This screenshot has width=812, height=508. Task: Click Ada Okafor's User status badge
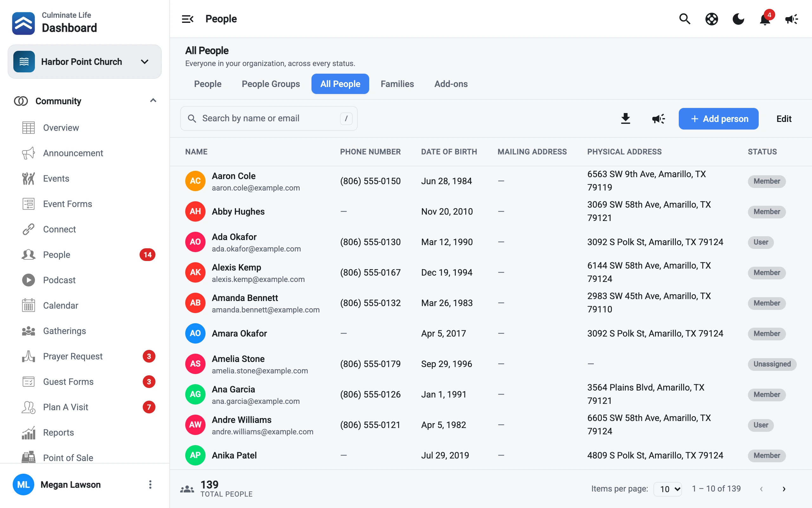pyautogui.click(x=761, y=242)
